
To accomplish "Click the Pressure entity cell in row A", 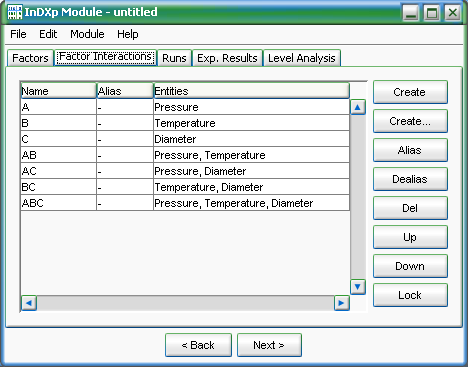I will click(x=252, y=107).
